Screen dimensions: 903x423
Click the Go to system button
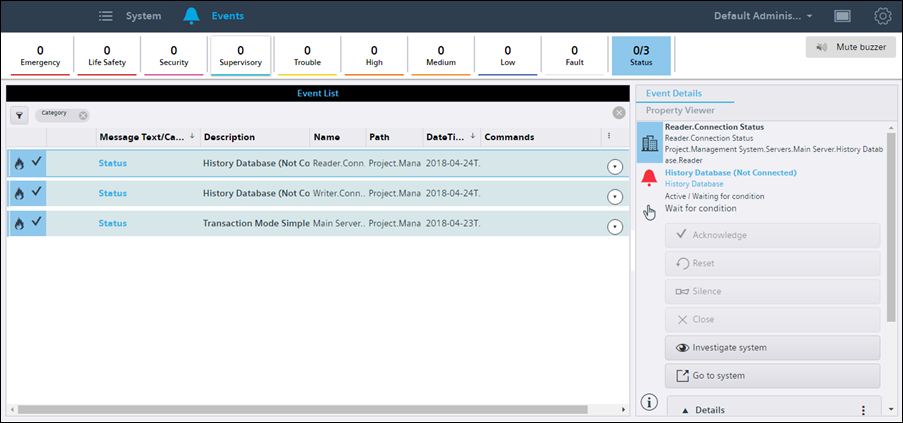click(x=772, y=375)
